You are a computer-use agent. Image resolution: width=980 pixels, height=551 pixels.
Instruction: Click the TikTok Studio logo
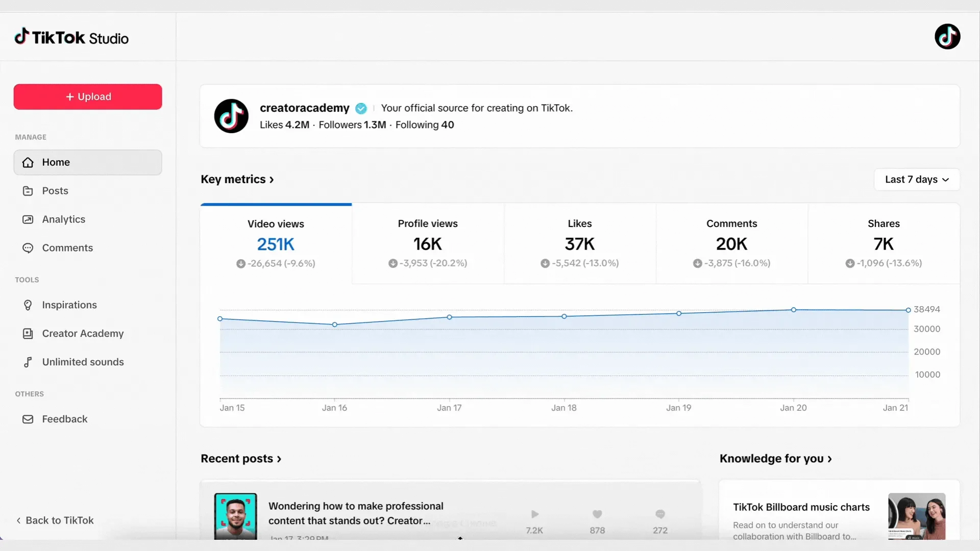(71, 36)
